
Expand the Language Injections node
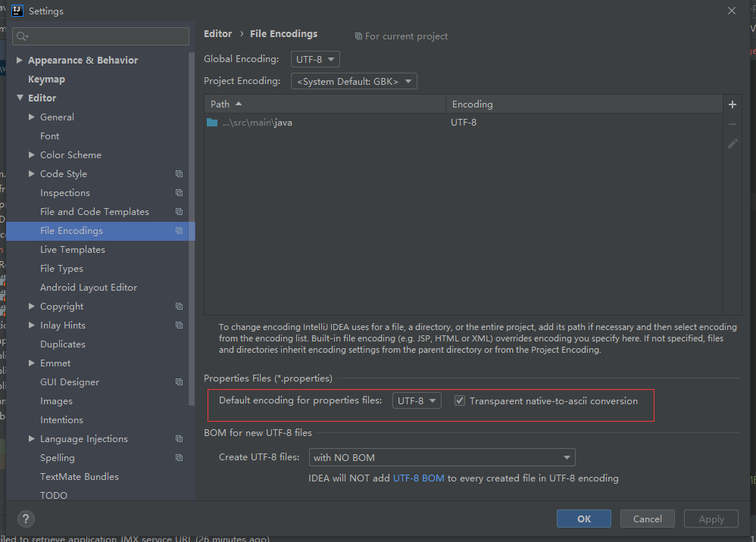31,439
